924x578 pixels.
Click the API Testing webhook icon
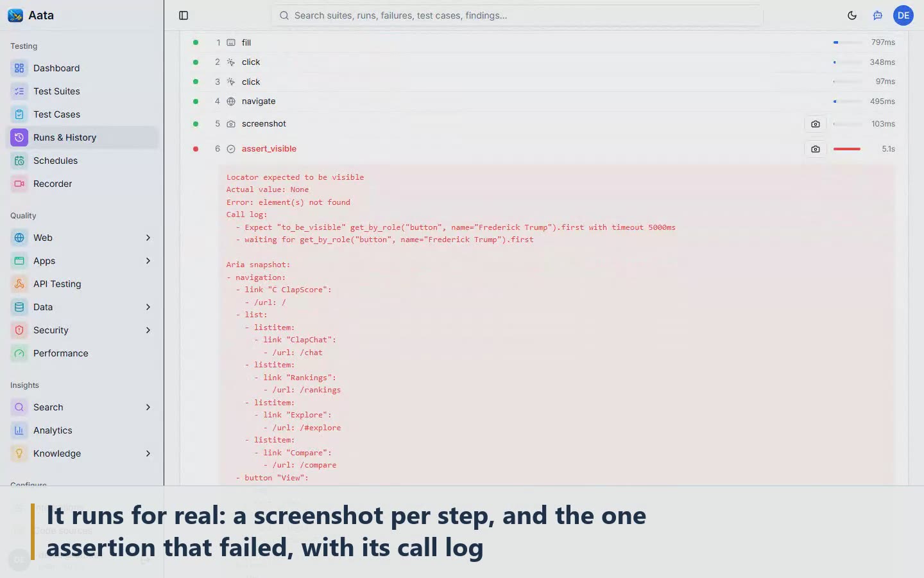pyautogui.click(x=19, y=284)
